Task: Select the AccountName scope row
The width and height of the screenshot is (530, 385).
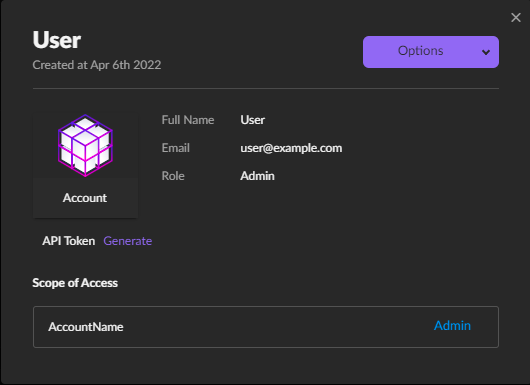Action: coord(266,327)
